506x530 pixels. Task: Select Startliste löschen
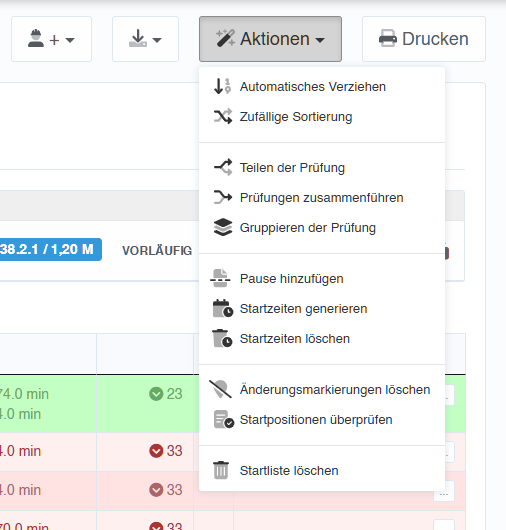point(322,471)
